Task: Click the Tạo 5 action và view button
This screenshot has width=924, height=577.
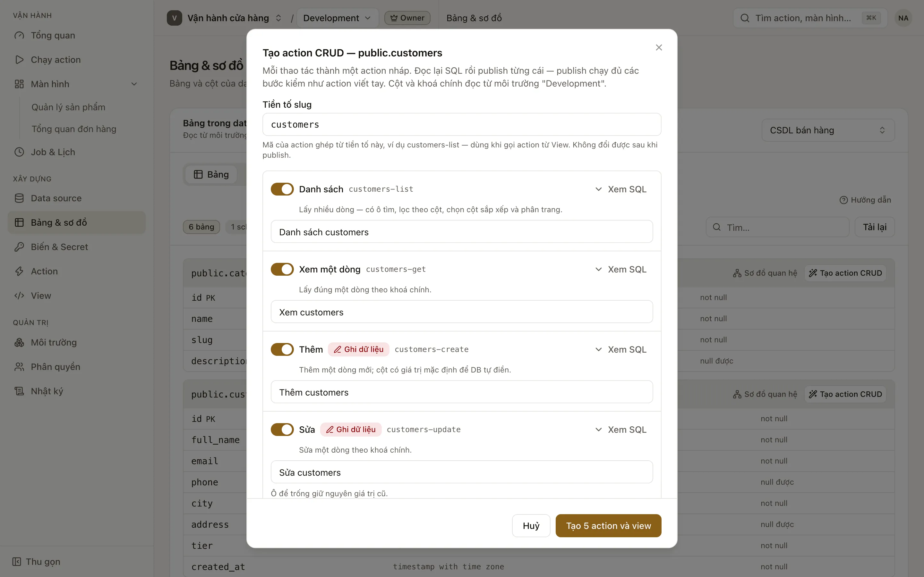Action: [x=608, y=525]
